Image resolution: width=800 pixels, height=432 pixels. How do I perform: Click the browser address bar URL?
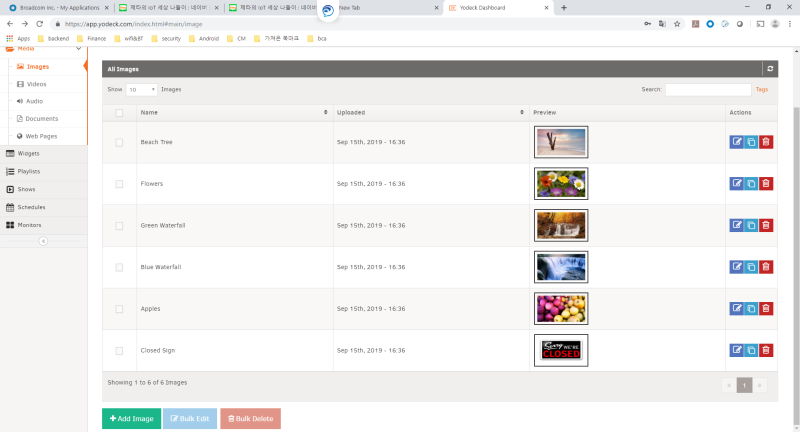134,24
